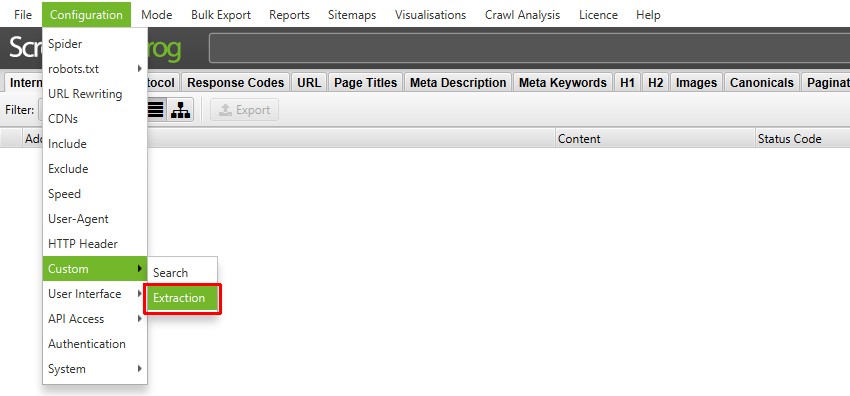Expand the API Access submenu
This screenshot has height=396, width=850.
pos(95,319)
